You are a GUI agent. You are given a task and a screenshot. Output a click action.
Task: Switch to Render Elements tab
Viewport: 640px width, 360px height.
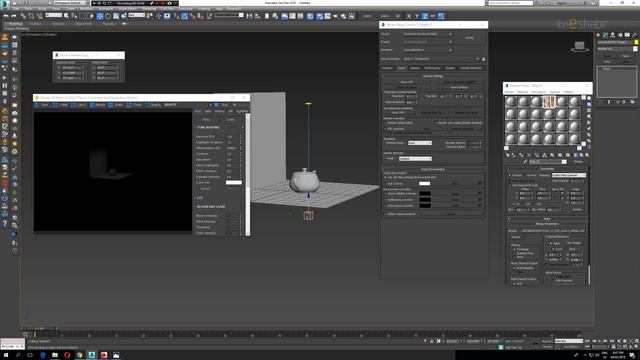coord(471,68)
